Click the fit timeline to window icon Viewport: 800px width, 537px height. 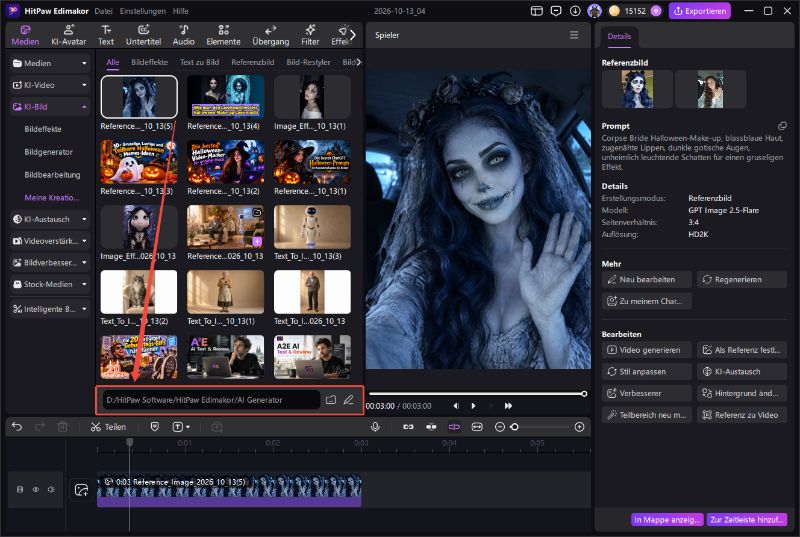477,427
